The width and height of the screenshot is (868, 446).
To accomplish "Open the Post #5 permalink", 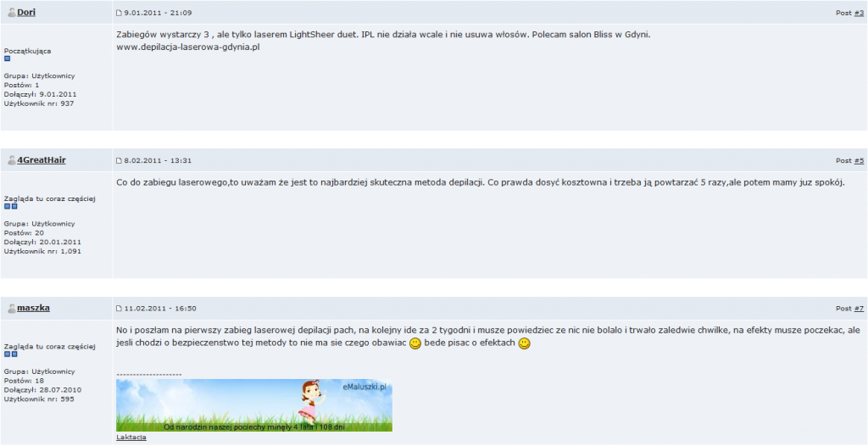I will point(859,160).
